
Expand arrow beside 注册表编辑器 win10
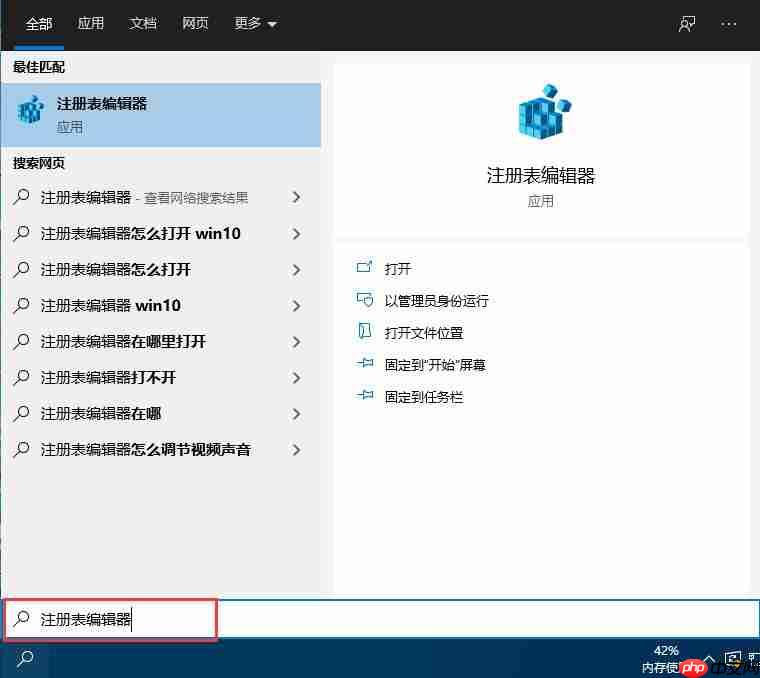pyautogui.click(x=297, y=306)
